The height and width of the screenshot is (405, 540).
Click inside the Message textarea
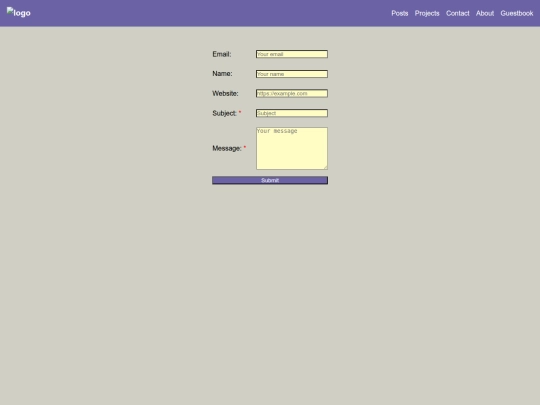(292, 148)
